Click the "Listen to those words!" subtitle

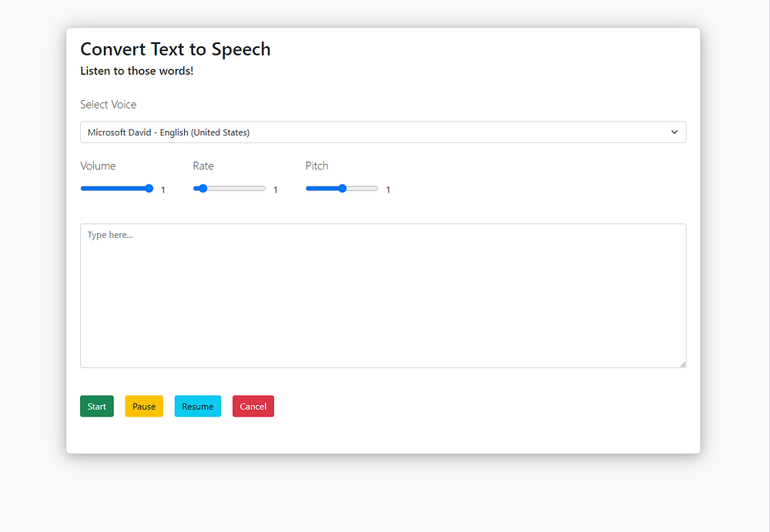[137, 72]
